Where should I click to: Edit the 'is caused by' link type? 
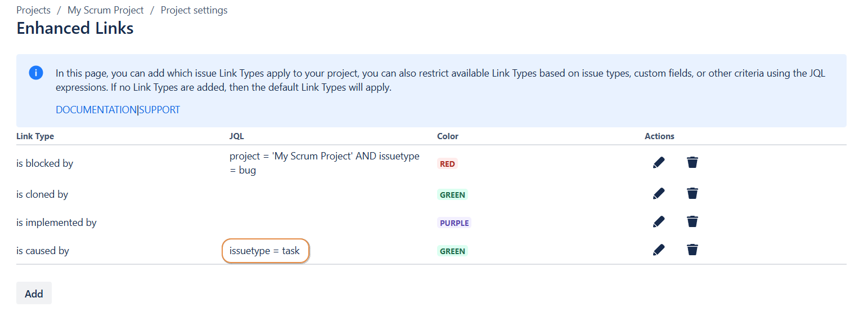[x=659, y=250]
